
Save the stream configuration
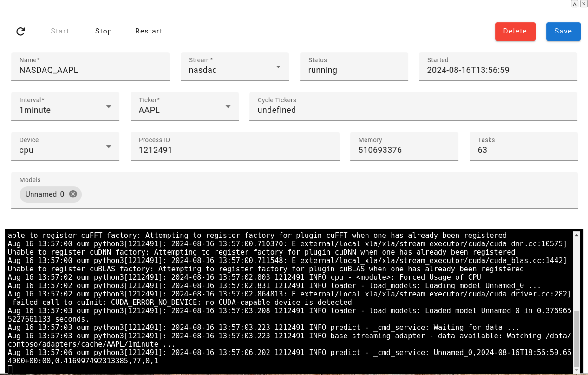pyautogui.click(x=563, y=31)
